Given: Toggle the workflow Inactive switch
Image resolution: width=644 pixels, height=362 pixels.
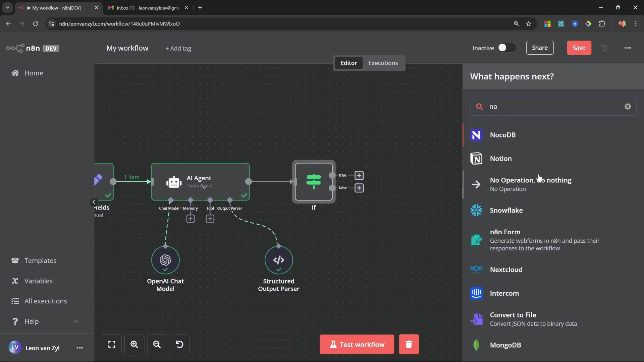Looking at the screenshot, I should (506, 48).
